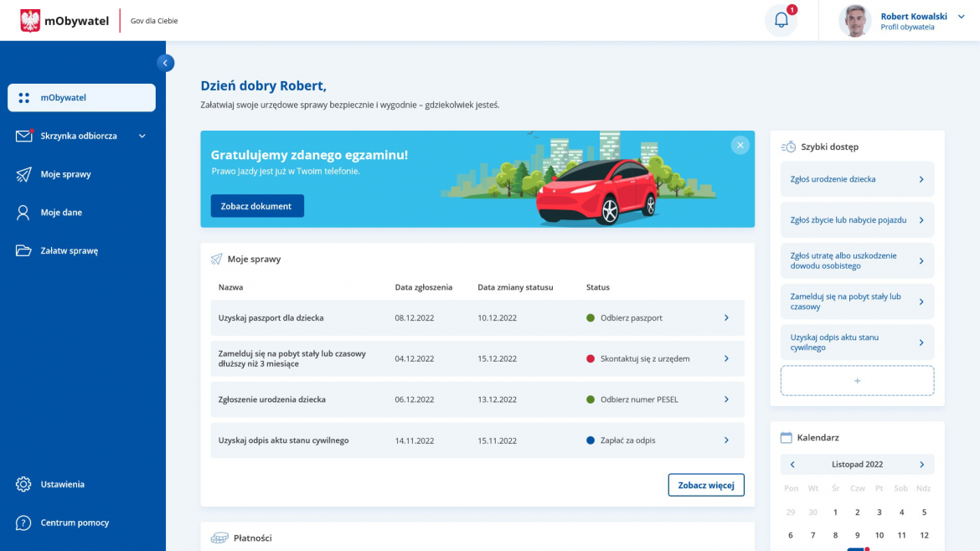Click the Zobacz więcej button
Viewport: 980px width, 551px height.
(705, 485)
